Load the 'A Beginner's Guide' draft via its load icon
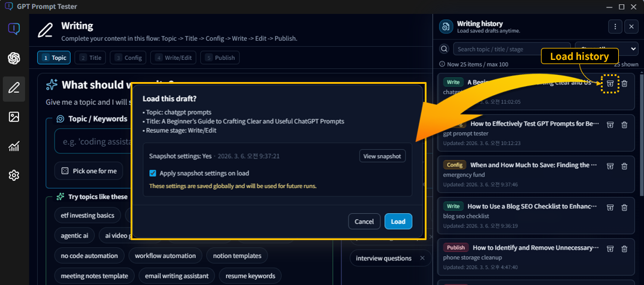 (610, 84)
